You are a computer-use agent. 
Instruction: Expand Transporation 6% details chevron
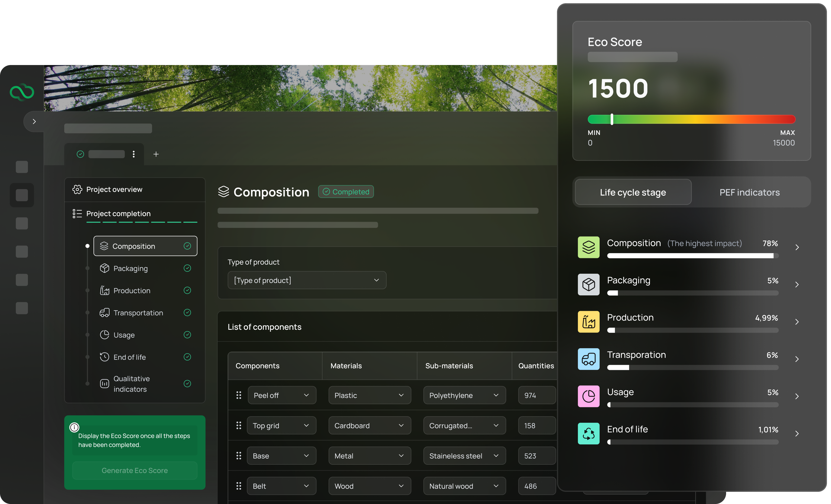tap(797, 359)
